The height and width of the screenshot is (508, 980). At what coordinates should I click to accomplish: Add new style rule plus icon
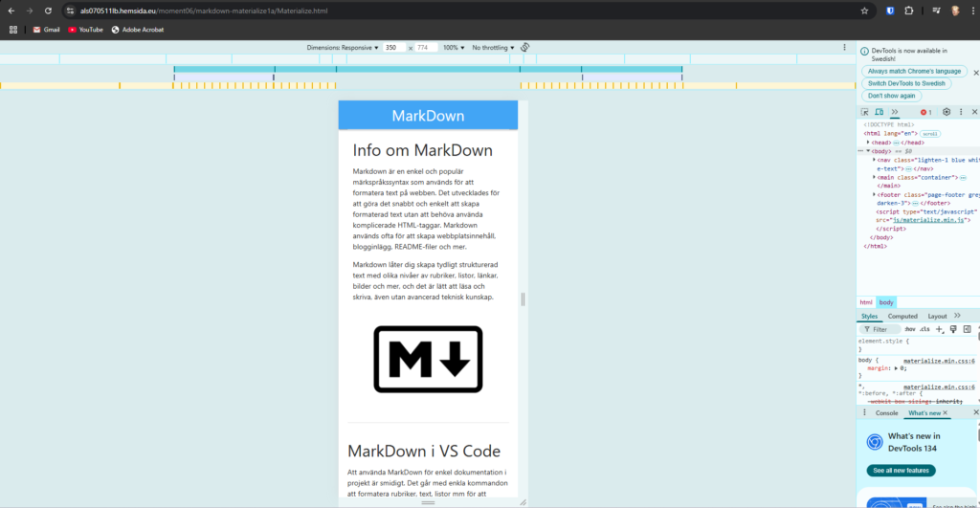(939, 329)
